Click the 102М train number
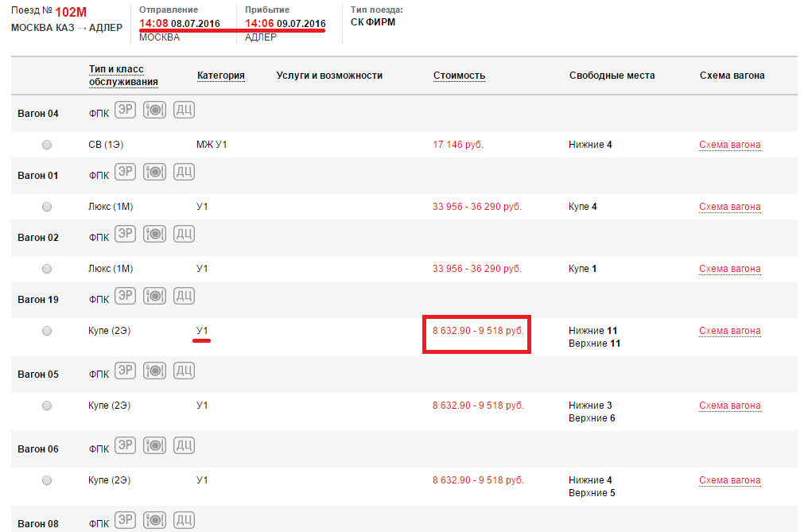This screenshot has width=812, height=532. click(71, 13)
